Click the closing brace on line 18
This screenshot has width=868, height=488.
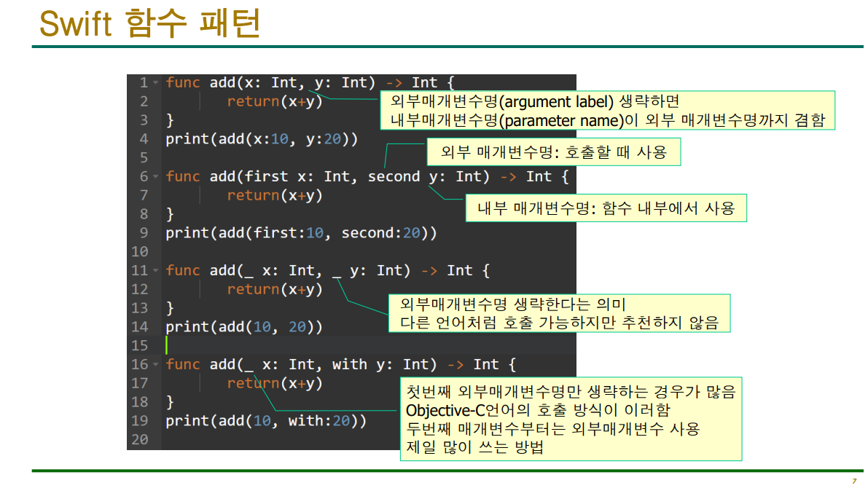[170, 402]
